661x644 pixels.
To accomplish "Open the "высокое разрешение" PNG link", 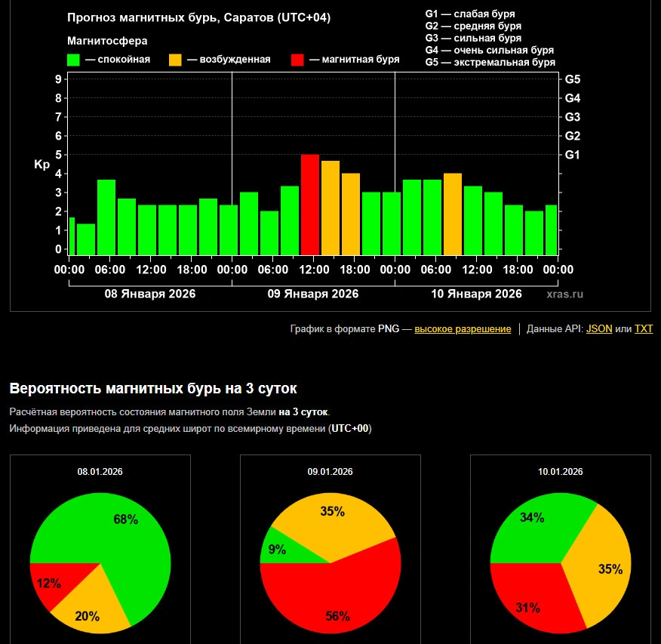I will click(x=463, y=329).
